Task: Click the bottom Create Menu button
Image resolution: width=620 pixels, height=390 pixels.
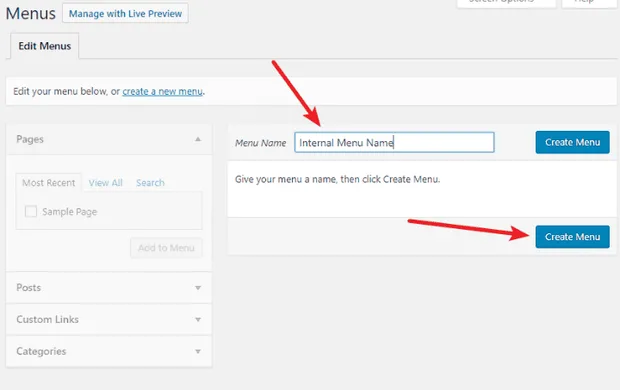Action: coord(573,237)
